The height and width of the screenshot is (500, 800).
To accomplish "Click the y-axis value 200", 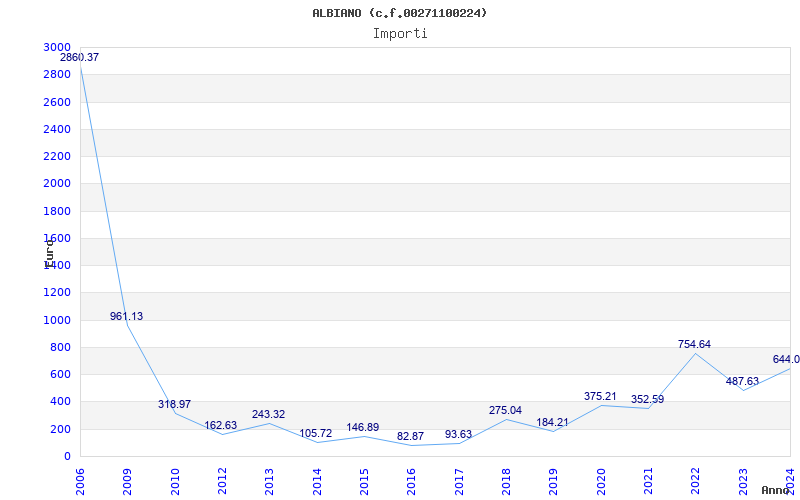I will point(60,429).
